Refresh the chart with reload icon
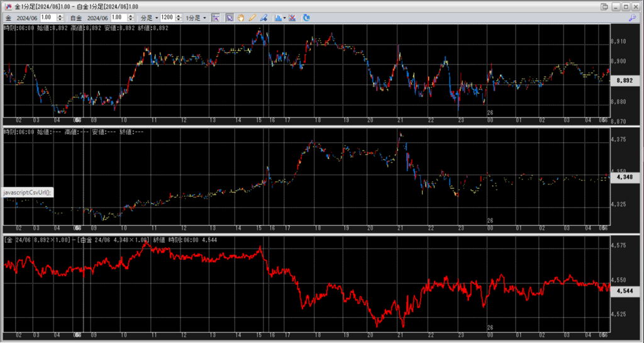This screenshot has height=343, width=644. 306,18
